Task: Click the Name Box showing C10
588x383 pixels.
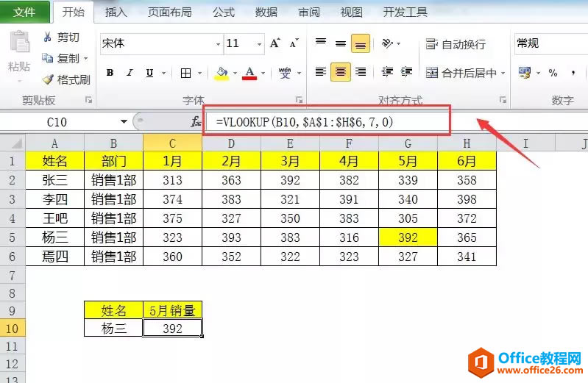Action: pos(58,122)
